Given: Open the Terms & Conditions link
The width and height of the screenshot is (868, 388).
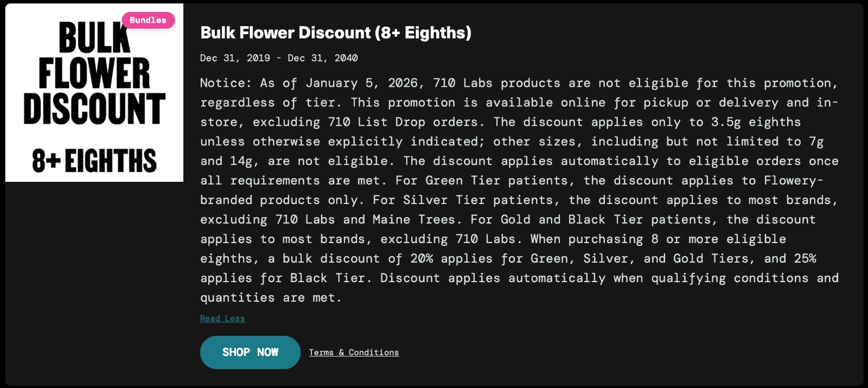Looking at the screenshot, I should 354,352.
